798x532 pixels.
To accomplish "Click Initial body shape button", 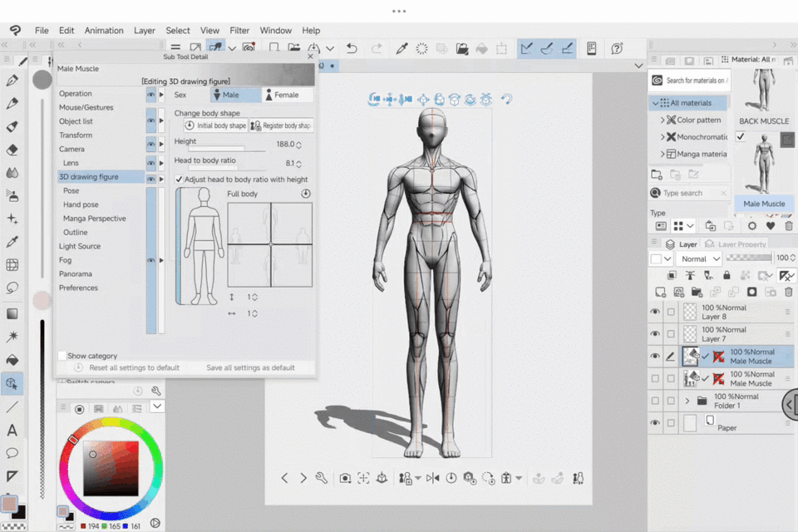I will pyautogui.click(x=215, y=126).
